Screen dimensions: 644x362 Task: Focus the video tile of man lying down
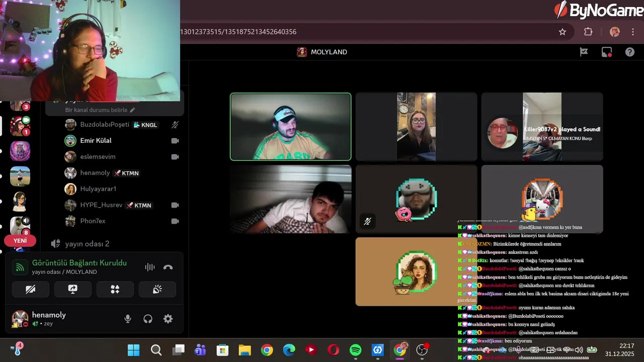click(x=291, y=199)
